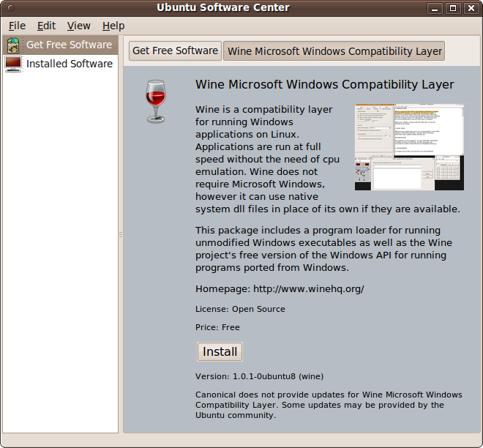Click the Wine glass application icon
The height and width of the screenshot is (448, 483).
click(156, 102)
